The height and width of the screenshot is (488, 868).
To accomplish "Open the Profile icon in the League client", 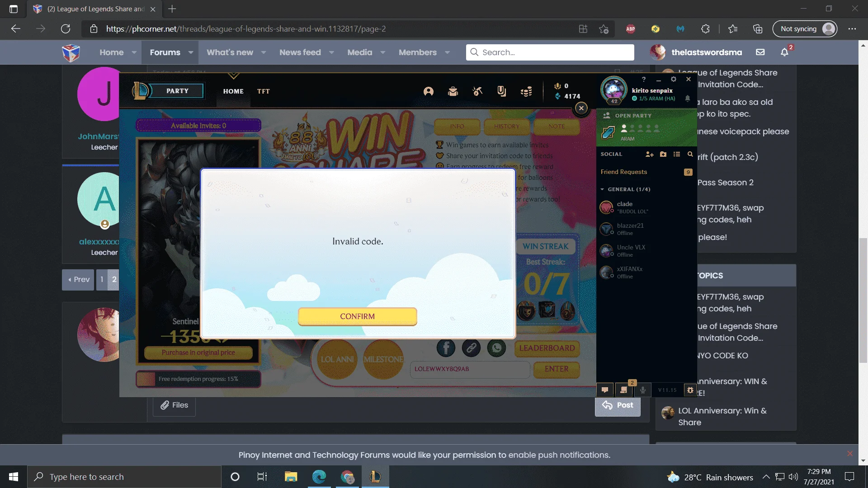I will [x=429, y=91].
